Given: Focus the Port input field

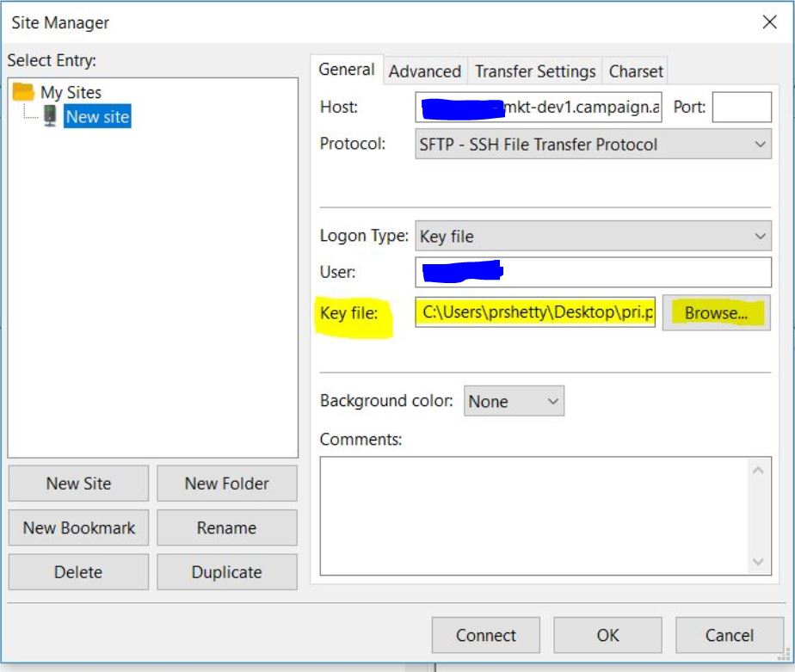Looking at the screenshot, I should 742,108.
